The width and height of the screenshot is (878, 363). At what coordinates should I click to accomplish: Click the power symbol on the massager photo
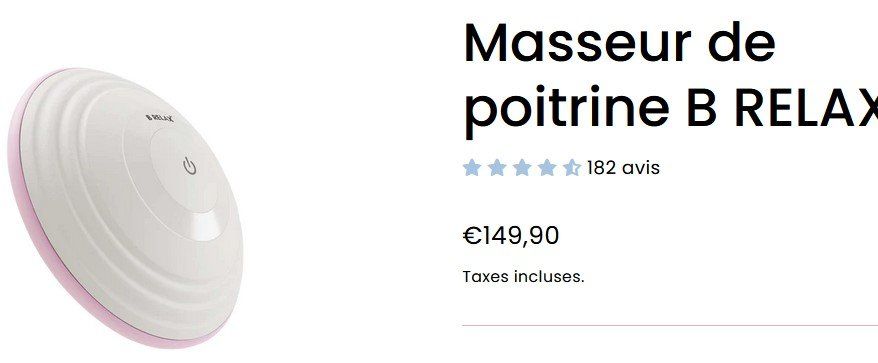coord(190,166)
